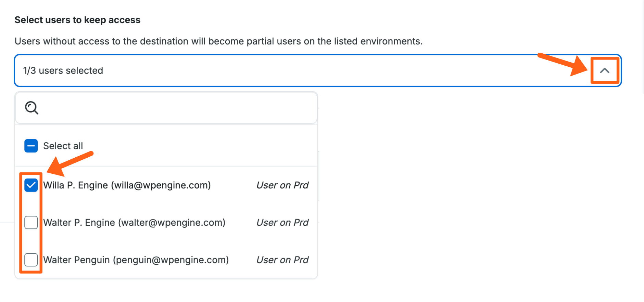Select the Willa P. Engine name
The height and width of the screenshot is (302, 644).
point(75,185)
